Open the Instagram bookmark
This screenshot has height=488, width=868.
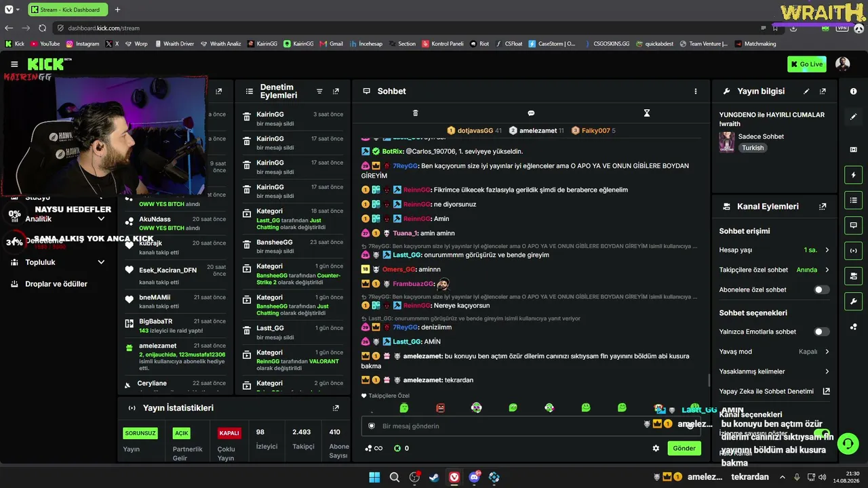click(83, 43)
